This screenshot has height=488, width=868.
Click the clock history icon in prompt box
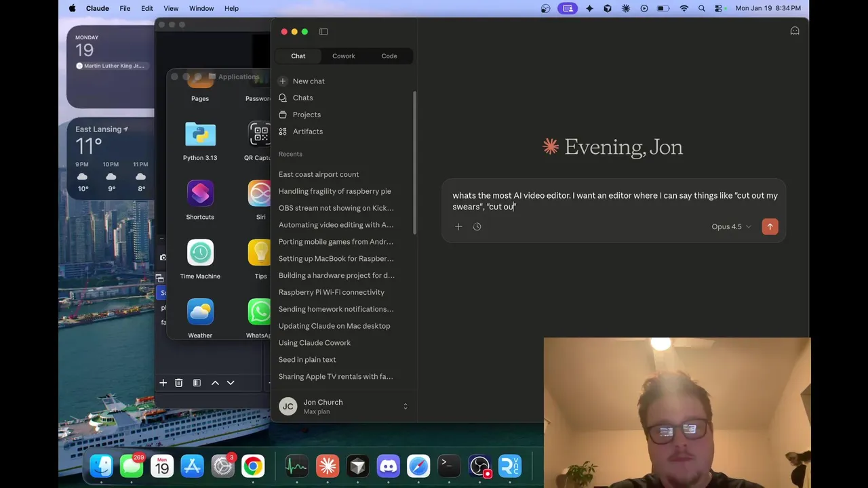[x=477, y=227]
